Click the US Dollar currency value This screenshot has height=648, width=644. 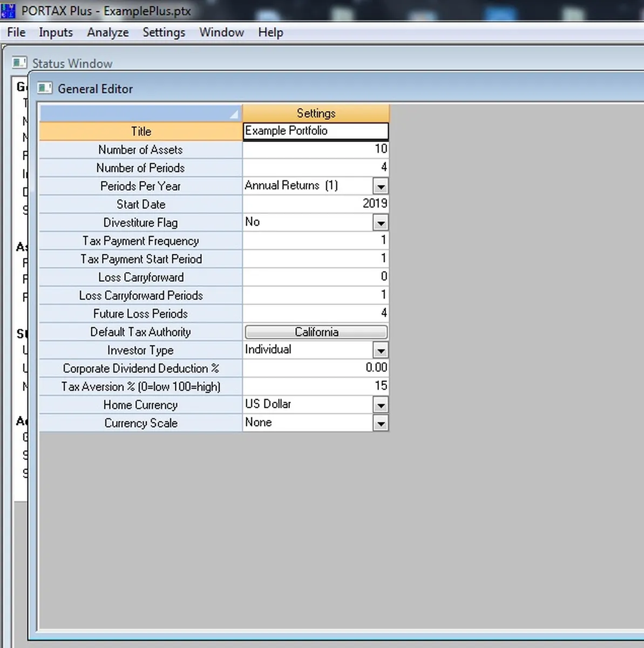[268, 404]
